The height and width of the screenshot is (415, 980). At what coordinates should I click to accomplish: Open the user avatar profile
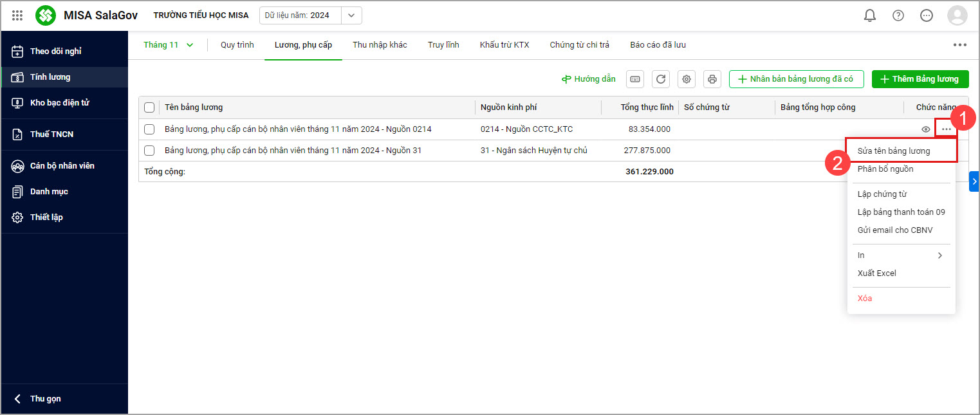957,15
